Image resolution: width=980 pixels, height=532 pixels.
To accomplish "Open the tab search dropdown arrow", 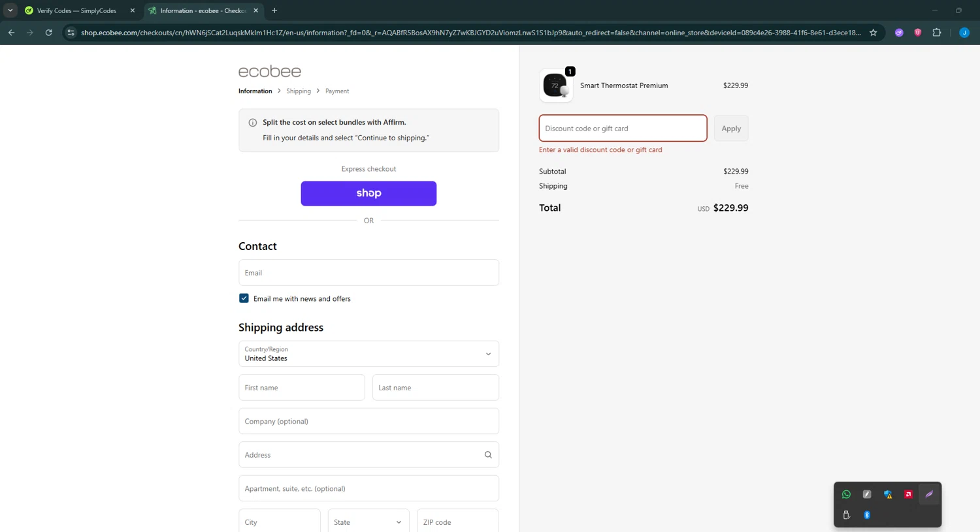I will pos(10,10).
